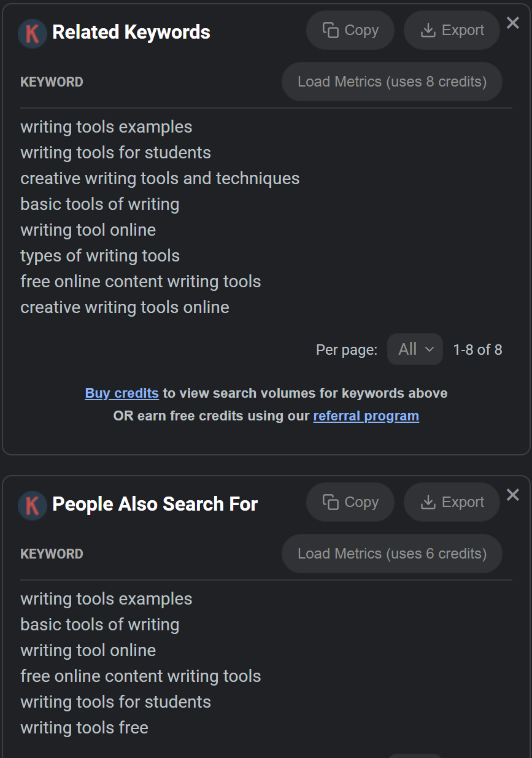Click the 'writing tools free' keyword
This screenshot has width=532, height=758.
[x=85, y=728]
